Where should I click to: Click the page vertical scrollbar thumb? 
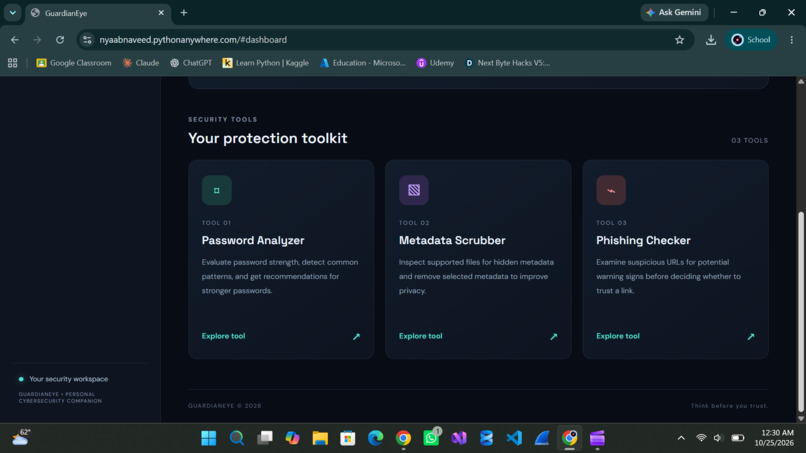801,312
